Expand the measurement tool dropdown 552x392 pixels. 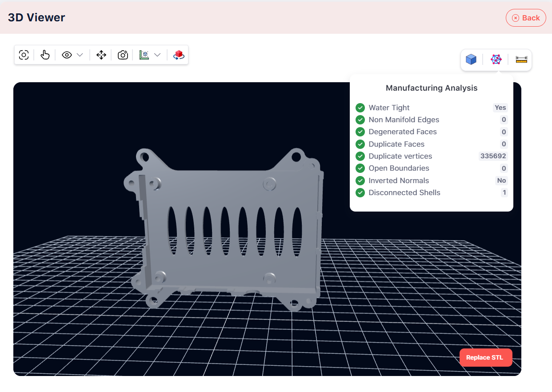pyautogui.click(x=158, y=54)
